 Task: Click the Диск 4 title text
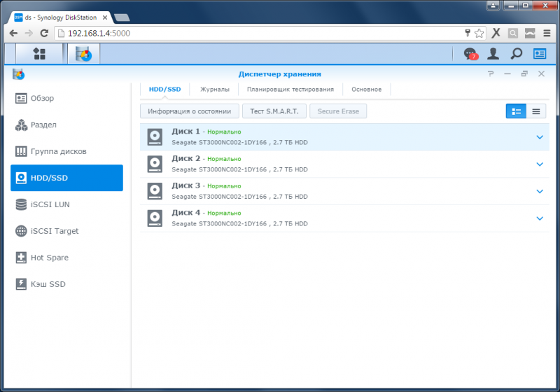185,213
